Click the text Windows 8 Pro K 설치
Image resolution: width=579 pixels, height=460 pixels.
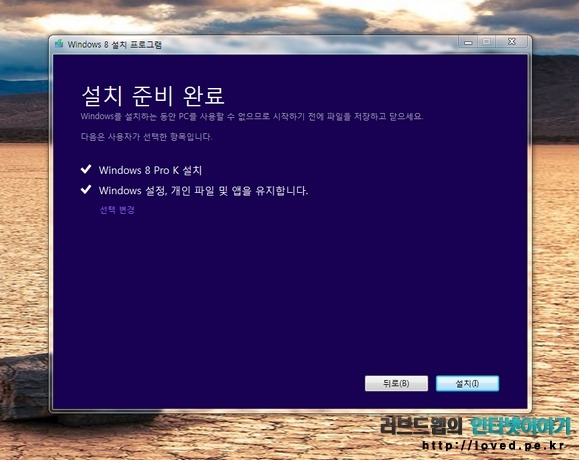point(150,170)
